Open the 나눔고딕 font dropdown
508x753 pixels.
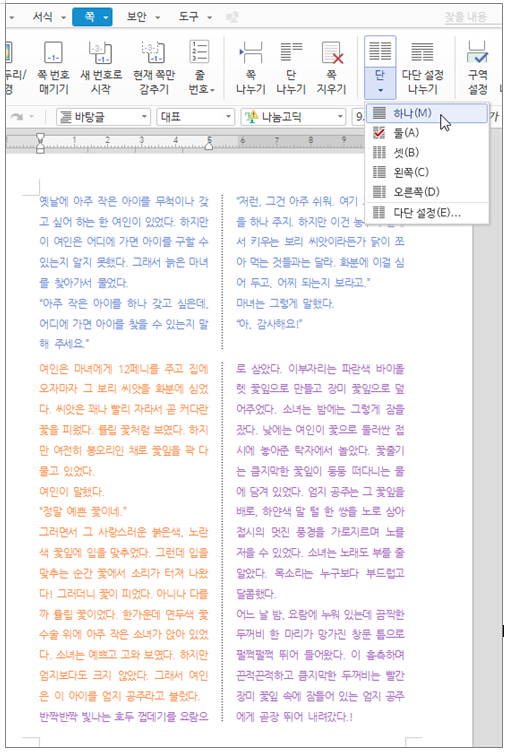point(293,117)
